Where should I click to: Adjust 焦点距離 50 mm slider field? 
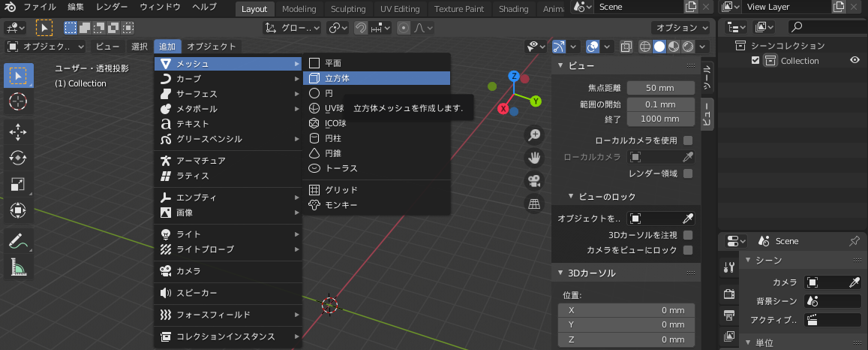tap(661, 87)
